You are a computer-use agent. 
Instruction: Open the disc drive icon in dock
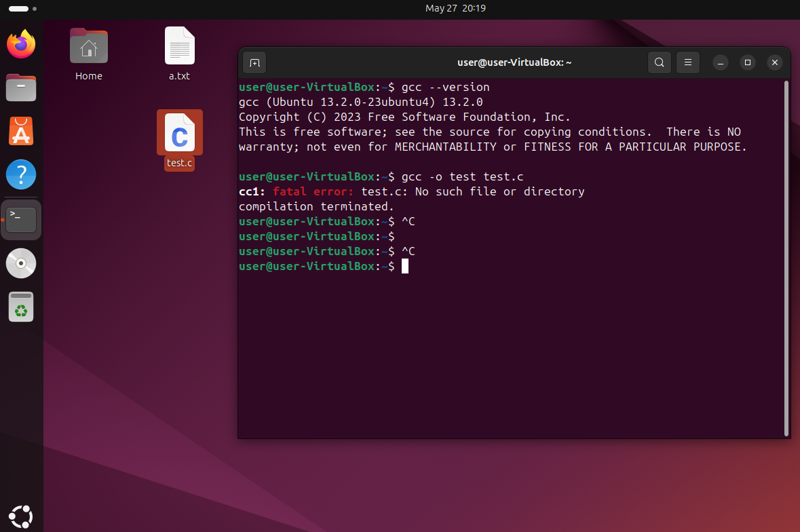point(21,263)
